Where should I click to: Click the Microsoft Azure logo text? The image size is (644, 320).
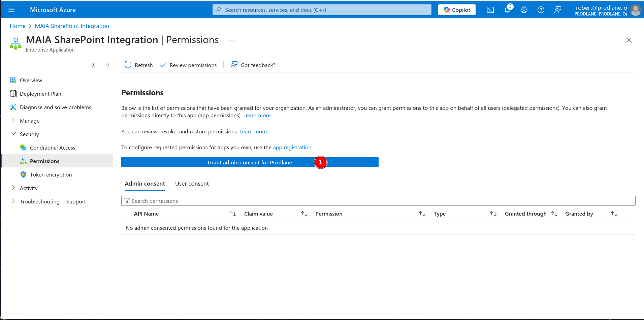point(53,10)
